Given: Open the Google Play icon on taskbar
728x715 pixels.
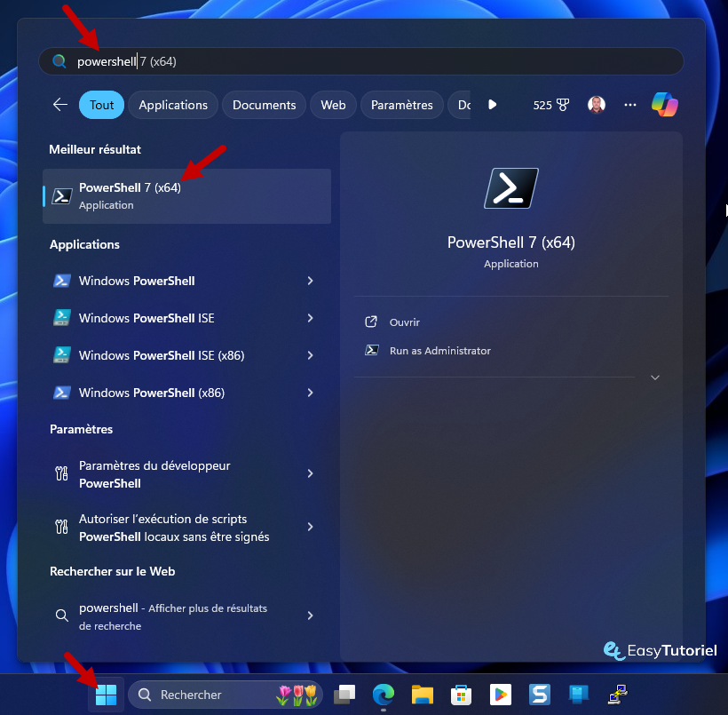Looking at the screenshot, I should tap(500, 695).
